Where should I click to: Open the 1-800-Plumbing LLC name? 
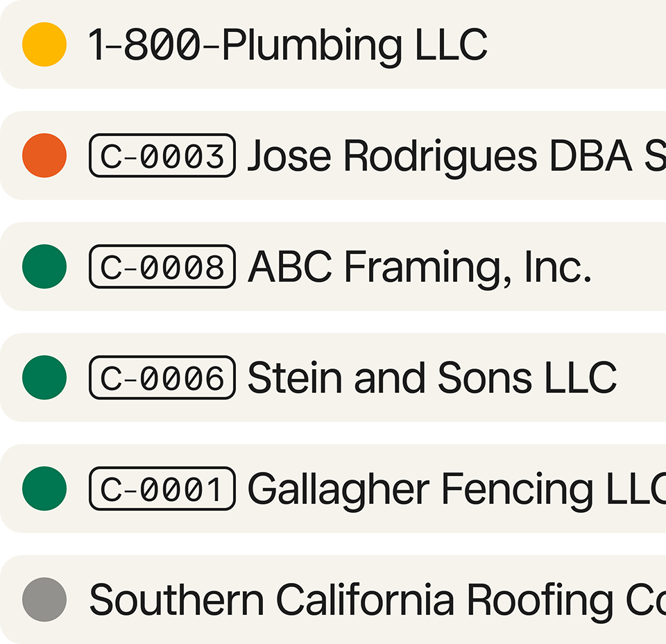288,45
